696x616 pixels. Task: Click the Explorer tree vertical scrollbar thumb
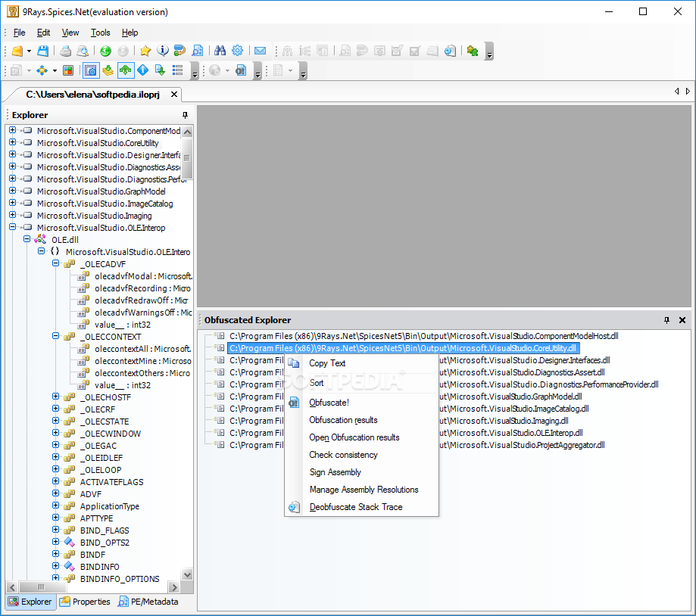tap(187, 158)
